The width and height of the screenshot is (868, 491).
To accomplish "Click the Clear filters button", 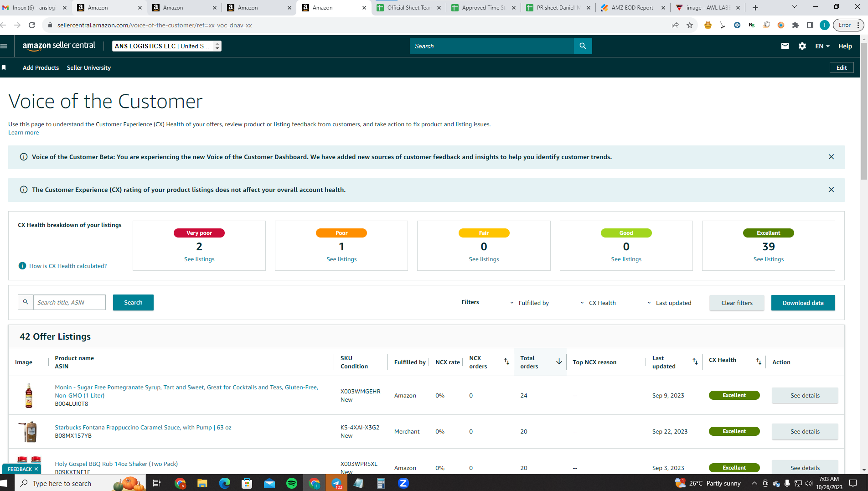I will 737,303.
